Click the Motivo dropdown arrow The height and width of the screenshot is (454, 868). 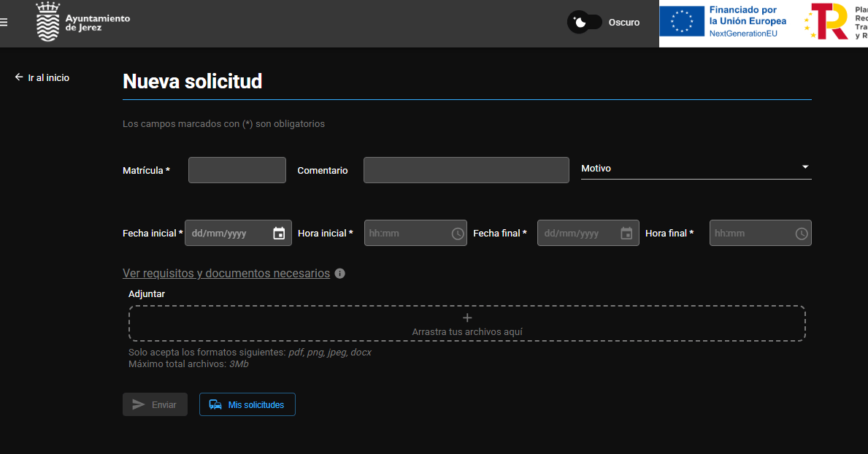pyautogui.click(x=805, y=167)
